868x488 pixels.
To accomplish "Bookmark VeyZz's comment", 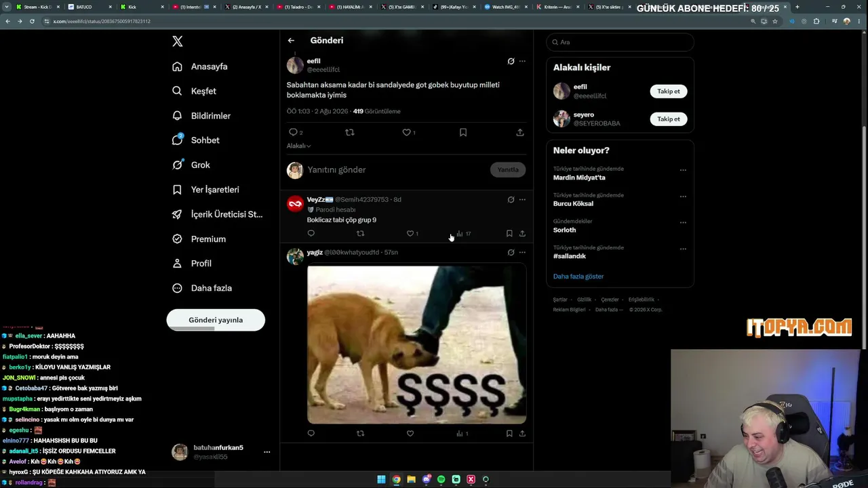I will pyautogui.click(x=509, y=233).
